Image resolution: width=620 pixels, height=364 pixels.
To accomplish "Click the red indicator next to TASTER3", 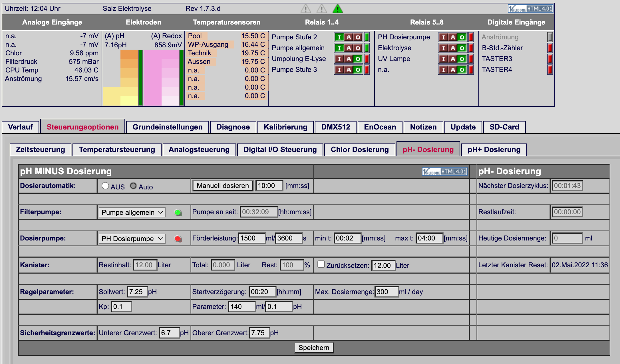I will (x=550, y=59).
